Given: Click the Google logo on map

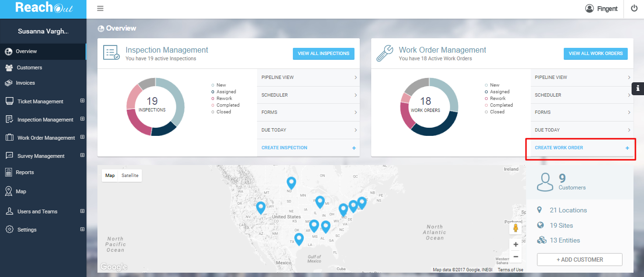Looking at the screenshot, I should tap(114, 266).
